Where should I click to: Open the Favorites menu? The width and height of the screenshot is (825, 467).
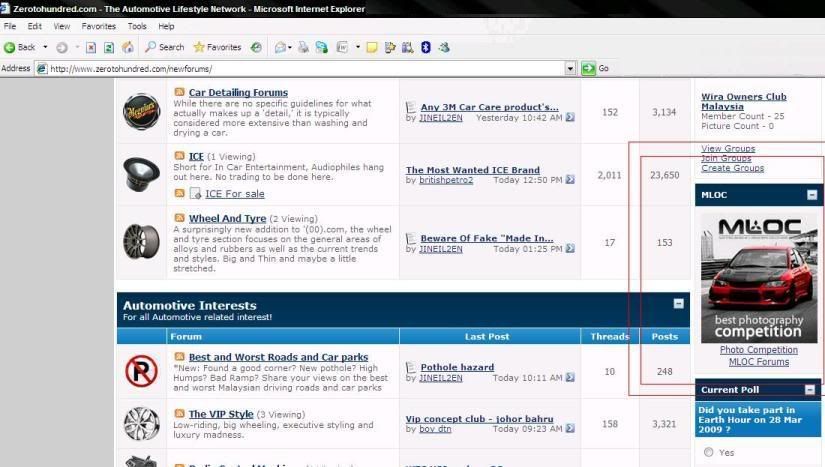tap(98, 26)
